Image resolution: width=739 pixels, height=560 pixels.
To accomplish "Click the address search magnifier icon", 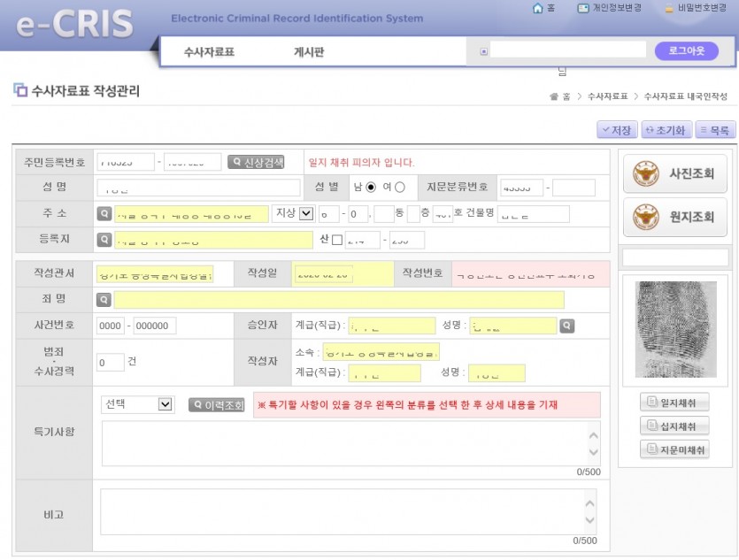I will tap(106, 213).
